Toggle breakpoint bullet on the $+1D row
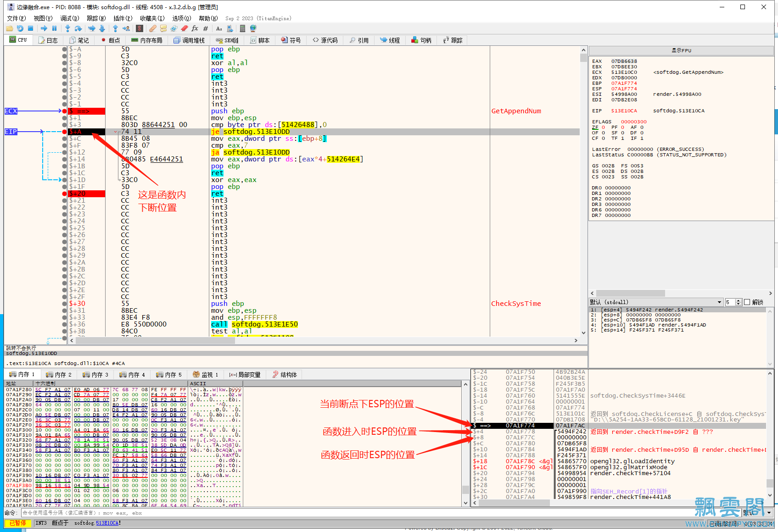 (64, 180)
